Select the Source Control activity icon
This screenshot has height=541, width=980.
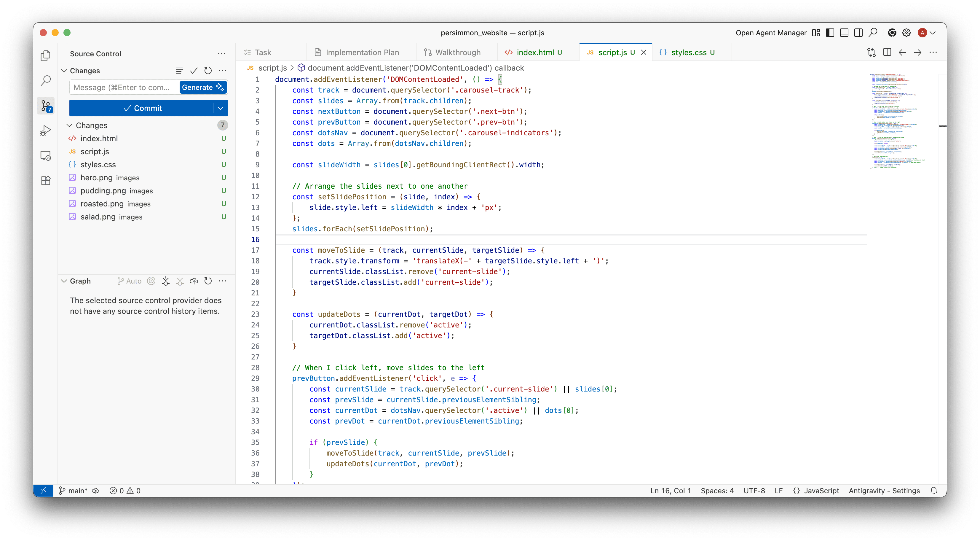point(46,106)
